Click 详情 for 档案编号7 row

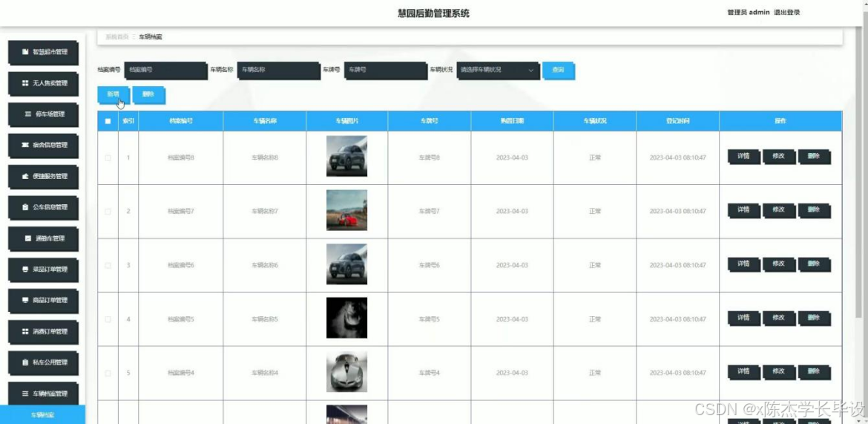pyautogui.click(x=744, y=211)
